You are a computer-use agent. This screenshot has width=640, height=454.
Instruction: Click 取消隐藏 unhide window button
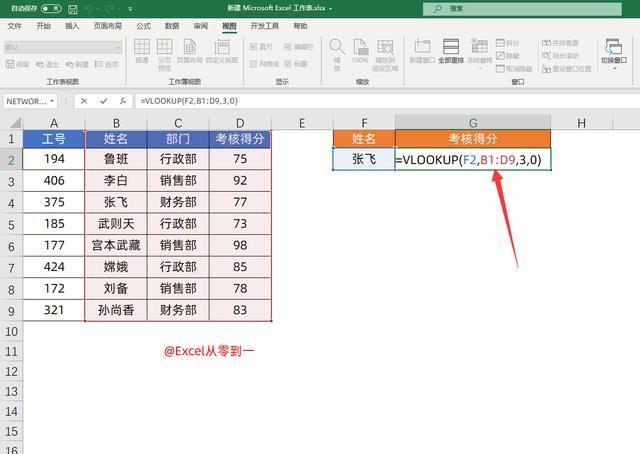tap(514, 69)
